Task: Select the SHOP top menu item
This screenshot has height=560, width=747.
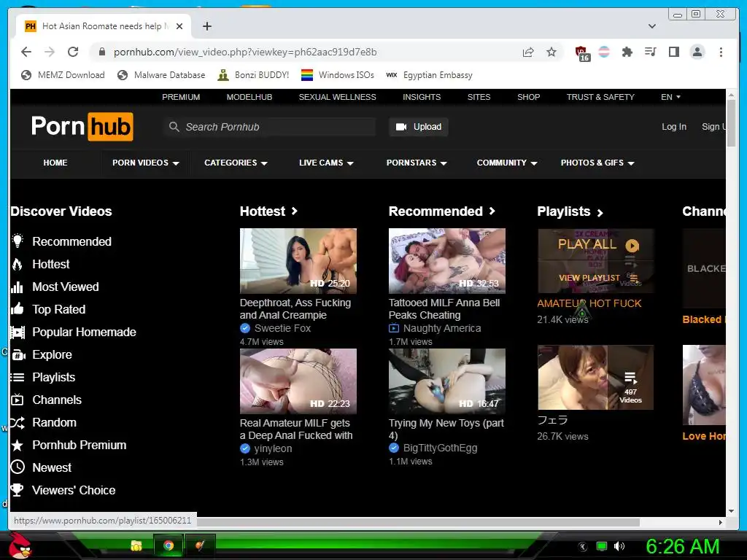Action: pyautogui.click(x=528, y=97)
